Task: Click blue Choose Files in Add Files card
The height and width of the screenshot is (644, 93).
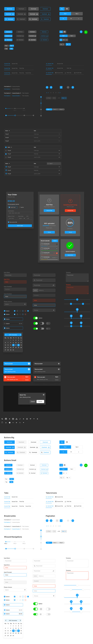Action: tap(49, 210)
